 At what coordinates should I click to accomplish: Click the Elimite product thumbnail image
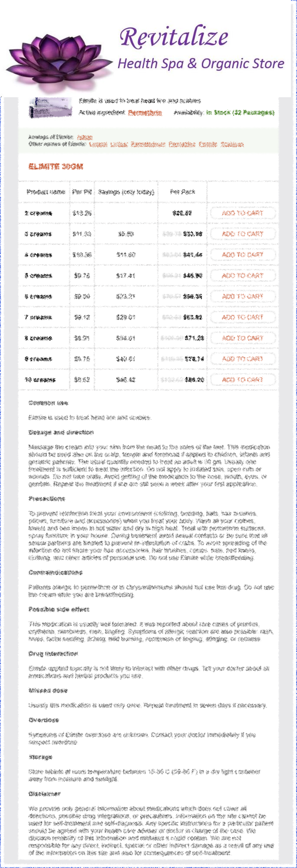pyautogui.click(x=50, y=108)
